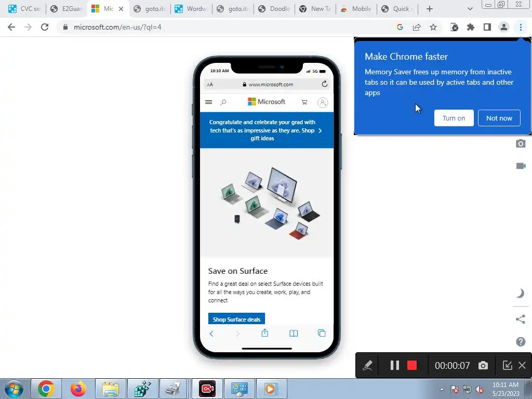This screenshot has height=399, width=532.
Task: Show hidden system tray icons
Action: (x=442, y=389)
